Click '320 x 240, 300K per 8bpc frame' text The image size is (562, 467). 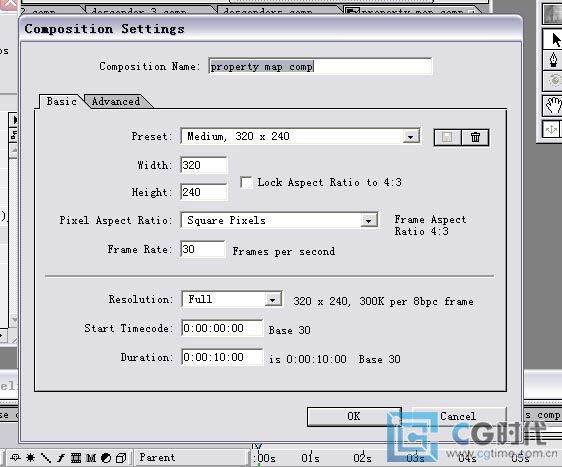point(383,301)
